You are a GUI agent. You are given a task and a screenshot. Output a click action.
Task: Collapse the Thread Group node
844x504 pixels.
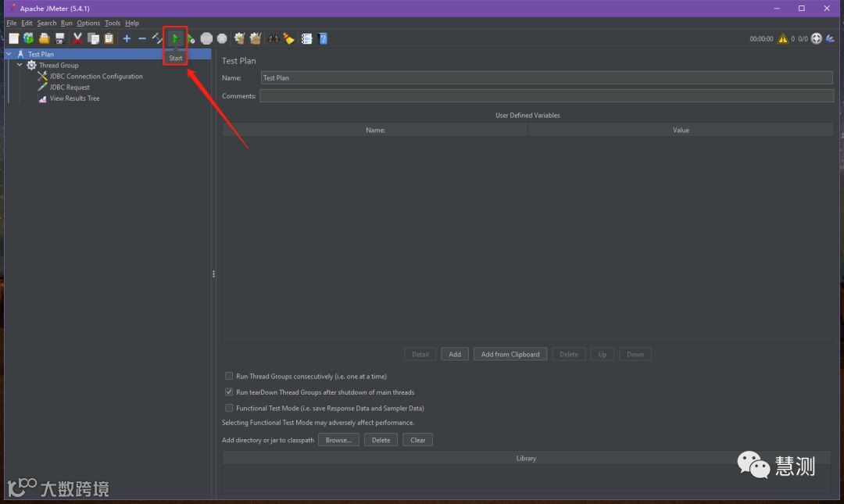pos(20,65)
